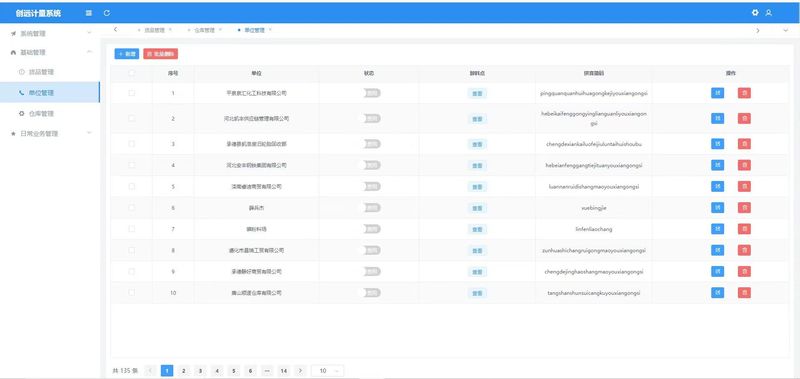Edit the luannanruidishangmaoyouxiangongsi row
Screen dimensions: 800x379
(x=717, y=187)
